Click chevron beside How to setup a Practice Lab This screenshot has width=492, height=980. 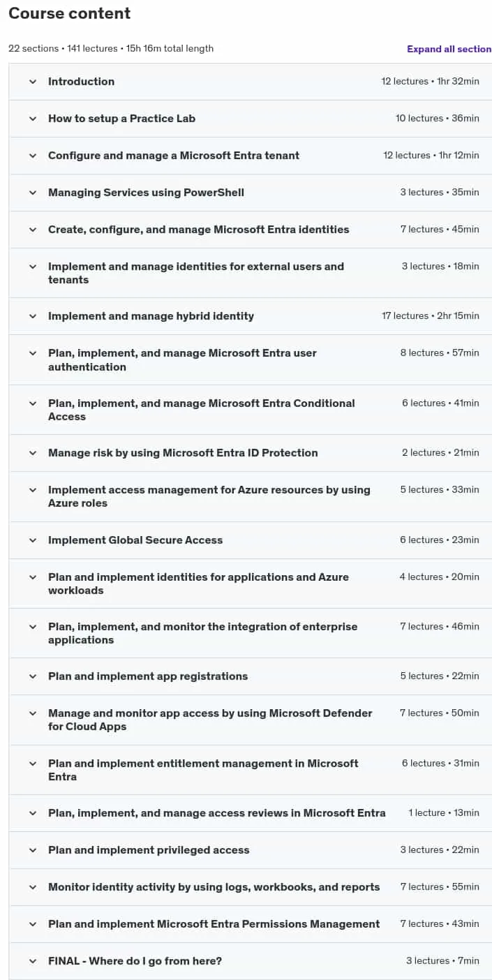33,119
